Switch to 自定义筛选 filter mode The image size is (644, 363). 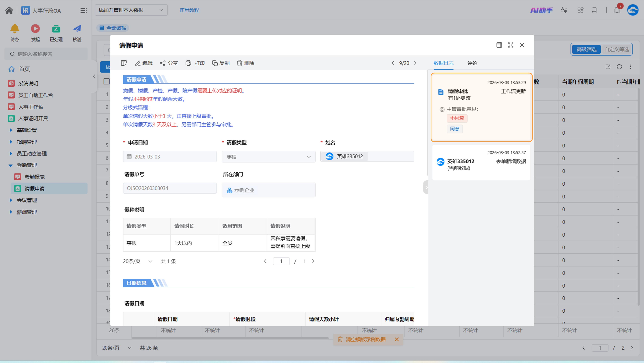point(616,49)
